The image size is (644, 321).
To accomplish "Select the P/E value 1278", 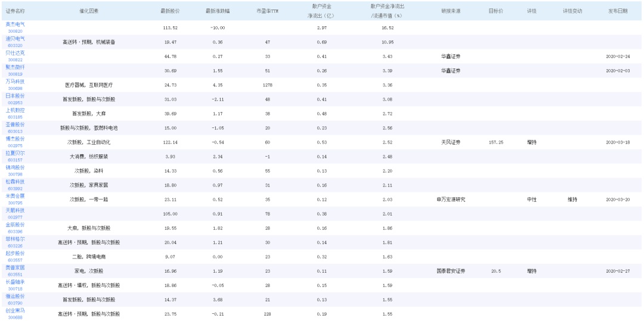I will tap(267, 85).
